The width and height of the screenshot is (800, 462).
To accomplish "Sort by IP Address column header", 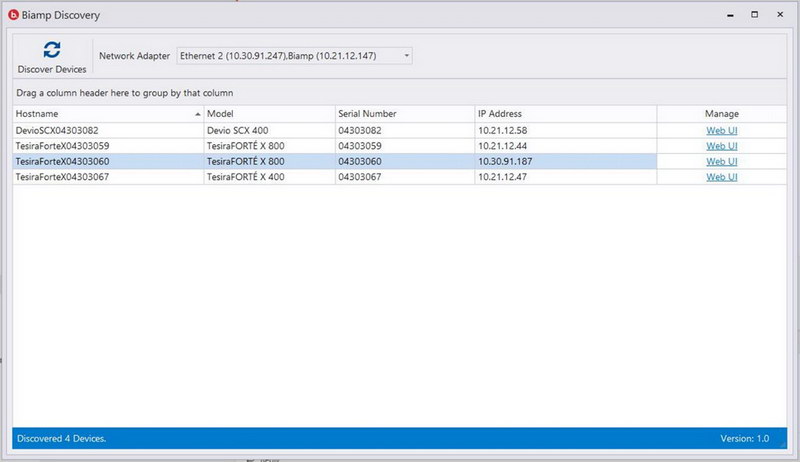I will 566,114.
